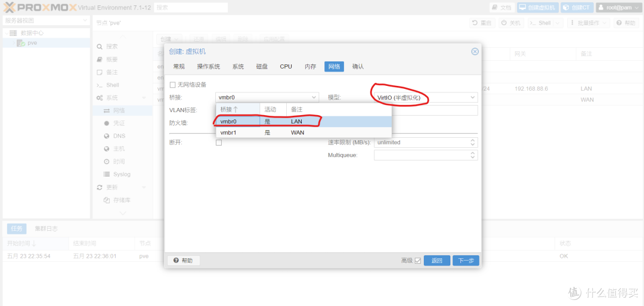Switch to the CPU tab

[286, 67]
